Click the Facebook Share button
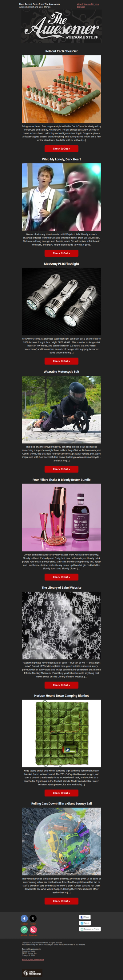This screenshot has height=980, width=123. click(x=85, y=917)
